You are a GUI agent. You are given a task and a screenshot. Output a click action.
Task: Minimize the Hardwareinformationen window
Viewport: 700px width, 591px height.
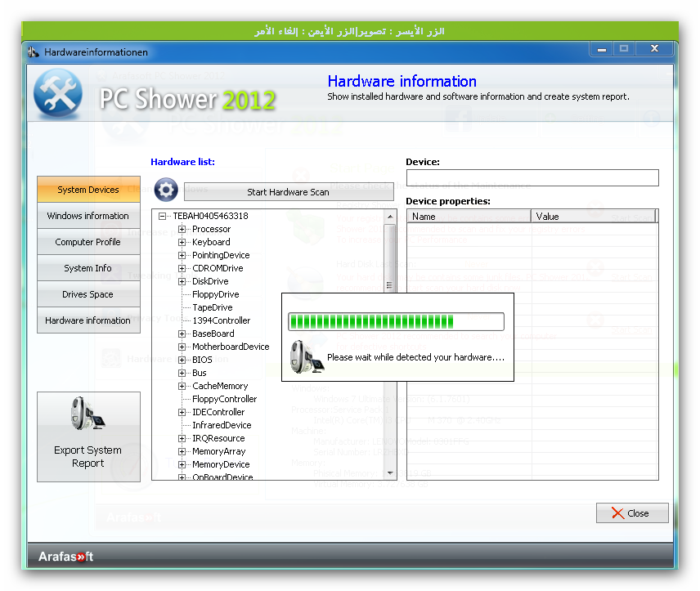coord(602,49)
